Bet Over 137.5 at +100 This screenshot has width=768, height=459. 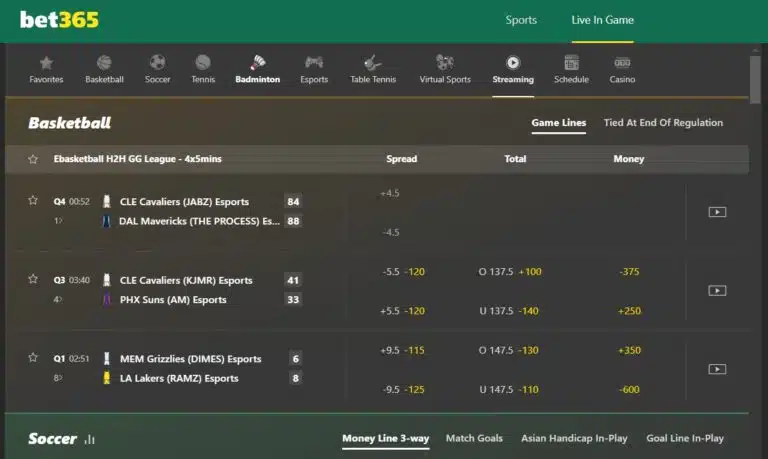pyautogui.click(x=510, y=272)
